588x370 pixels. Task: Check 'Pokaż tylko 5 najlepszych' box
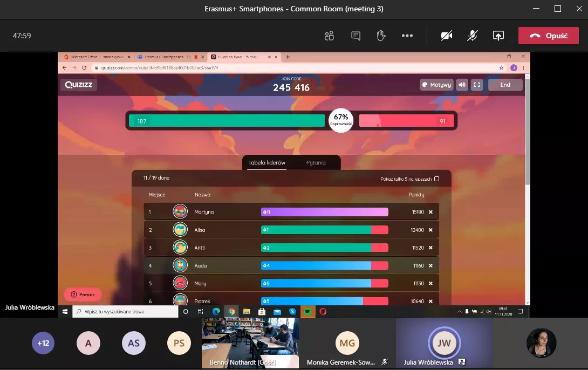(x=437, y=179)
